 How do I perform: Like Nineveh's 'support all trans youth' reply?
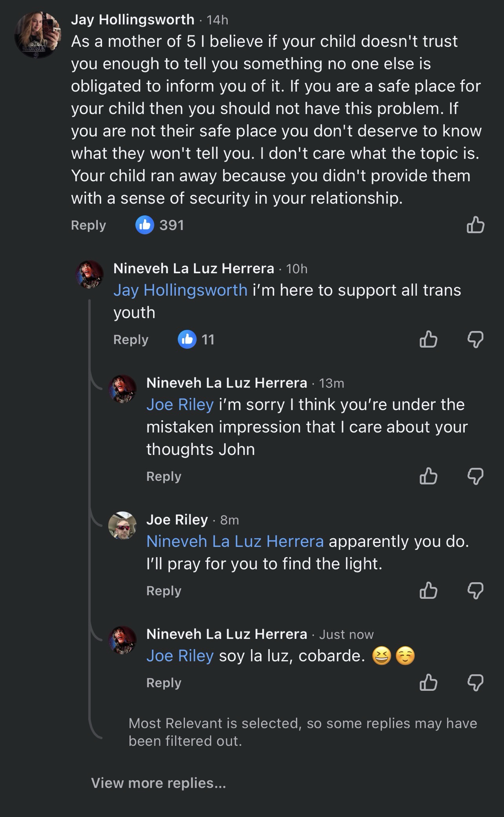[x=429, y=339]
